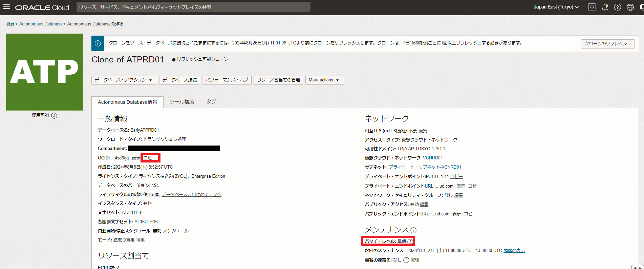Click the info icon beside メンテナンス heading
Image resolution: width=644 pixels, height=269 pixels.
tap(413, 230)
